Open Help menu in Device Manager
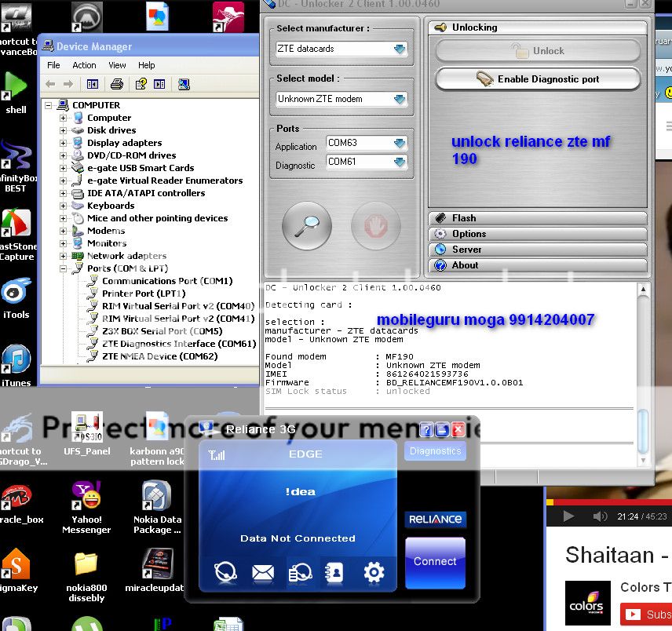Viewport: 672px width, 631px height. tap(147, 65)
